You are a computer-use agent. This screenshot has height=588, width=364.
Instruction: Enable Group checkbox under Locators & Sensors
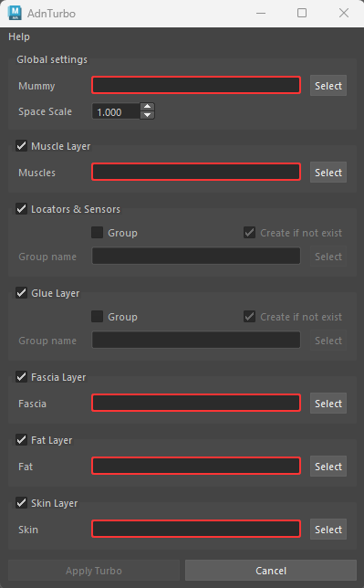pyautogui.click(x=97, y=233)
